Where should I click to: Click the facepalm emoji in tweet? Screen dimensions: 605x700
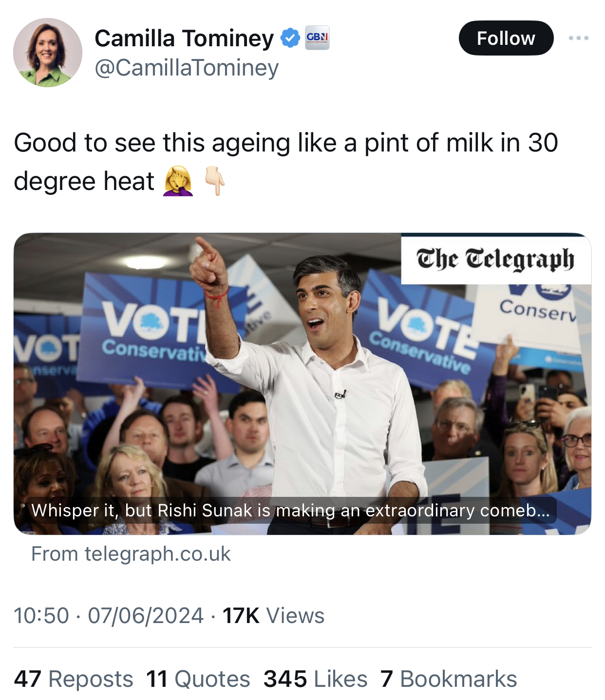pyautogui.click(x=178, y=181)
